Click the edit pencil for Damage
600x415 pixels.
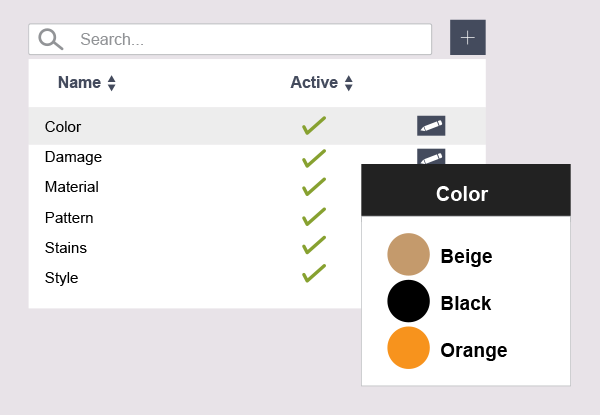[x=431, y=156]
